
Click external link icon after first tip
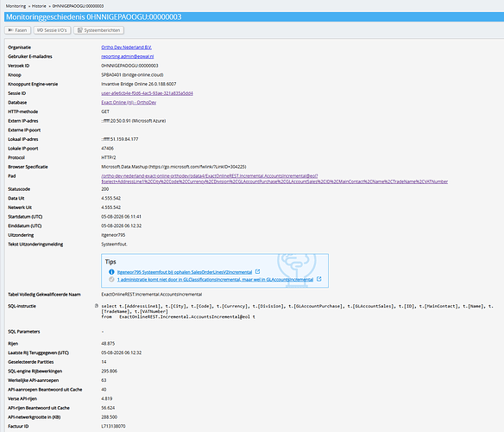(257, 271)
